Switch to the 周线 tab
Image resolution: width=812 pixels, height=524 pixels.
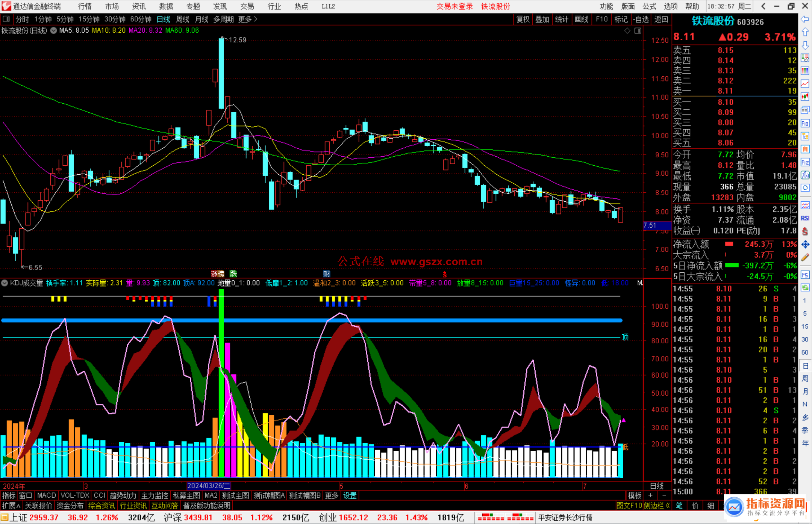click(x=183, y=19)
